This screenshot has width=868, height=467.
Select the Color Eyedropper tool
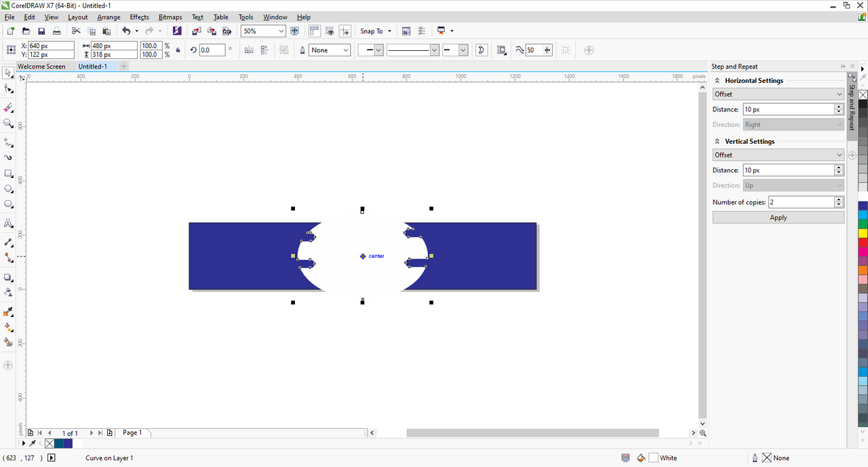click(x=8, y=312)
